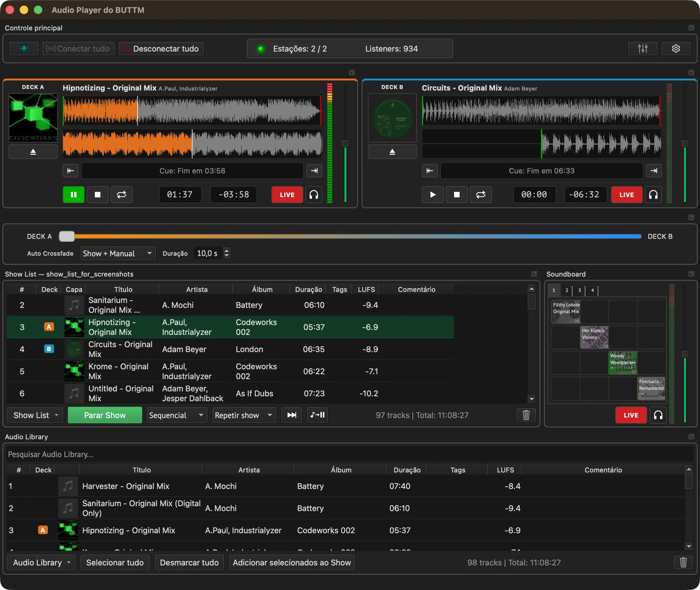The image size is (700, 590).
Task: Skip to next show track
Action: pyautogui.click(x=292, y=415)
